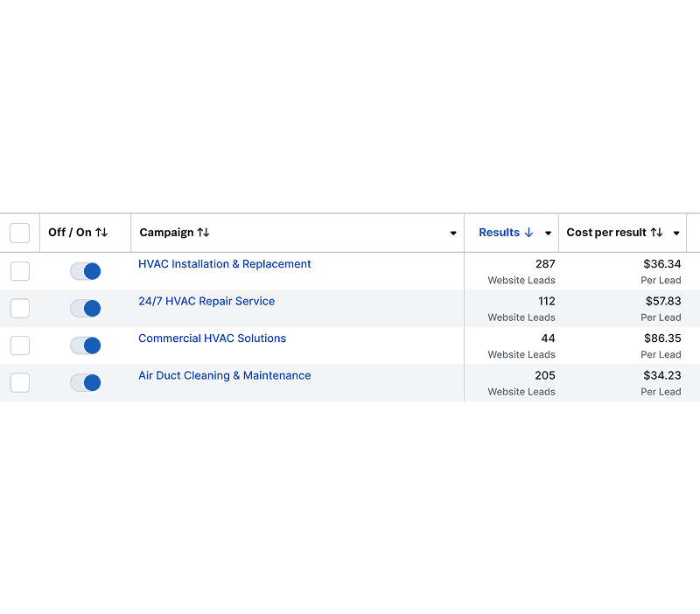
Task: Click the 112 results value
Action: tap(546, 301)
